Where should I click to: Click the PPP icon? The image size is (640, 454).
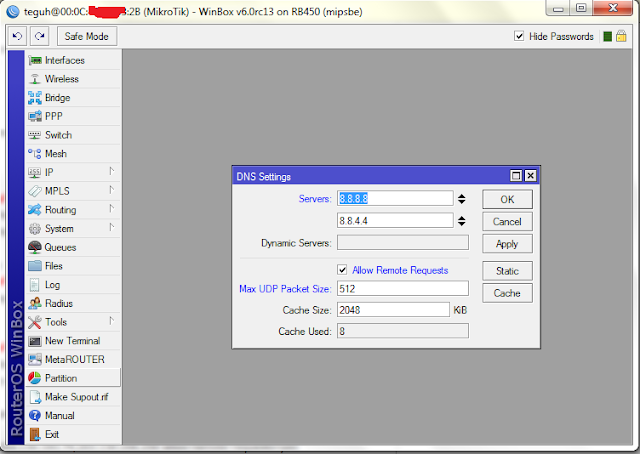pyautogui.click(x=35, y=116)
